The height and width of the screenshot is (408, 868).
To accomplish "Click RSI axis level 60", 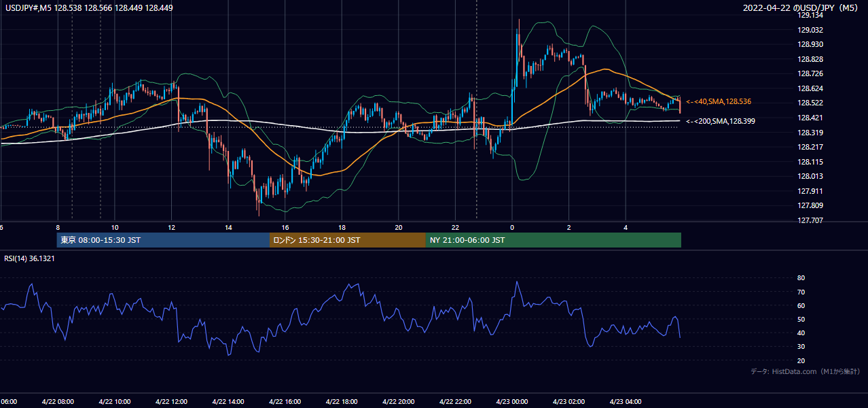I will click(801, 305).
